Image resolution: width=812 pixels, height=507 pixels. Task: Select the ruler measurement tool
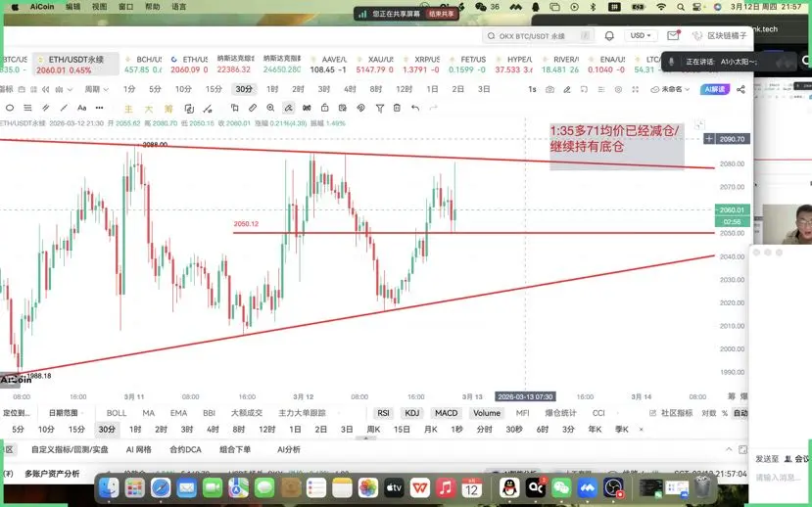point(252,108)
